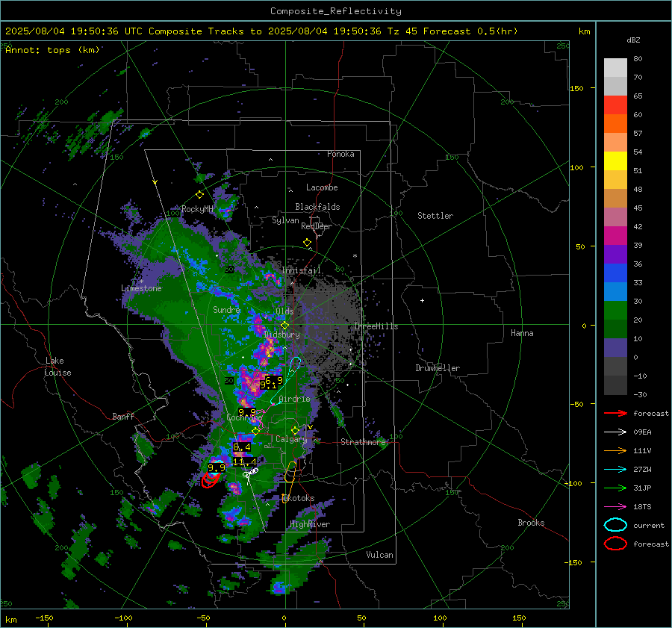This screenshot has height=628, width=672.
Task: Click the white 09EA track arrow
Action: point(615,432)
